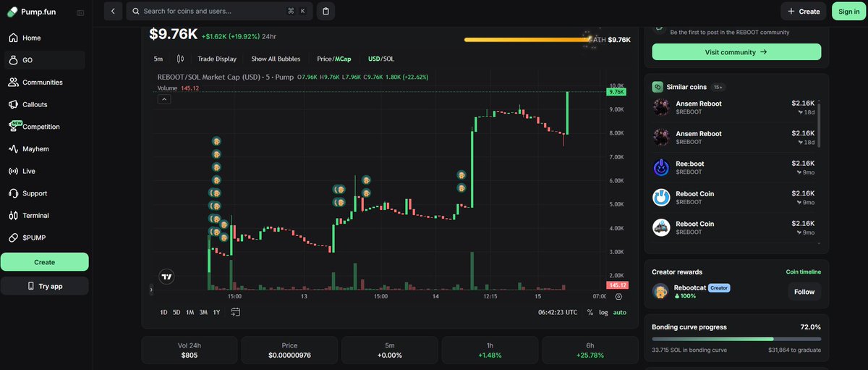The height and width of the screenshot is (370, 868).
Task: Open the first Ansem Reboot coin
Action: [x=733, y=108]
